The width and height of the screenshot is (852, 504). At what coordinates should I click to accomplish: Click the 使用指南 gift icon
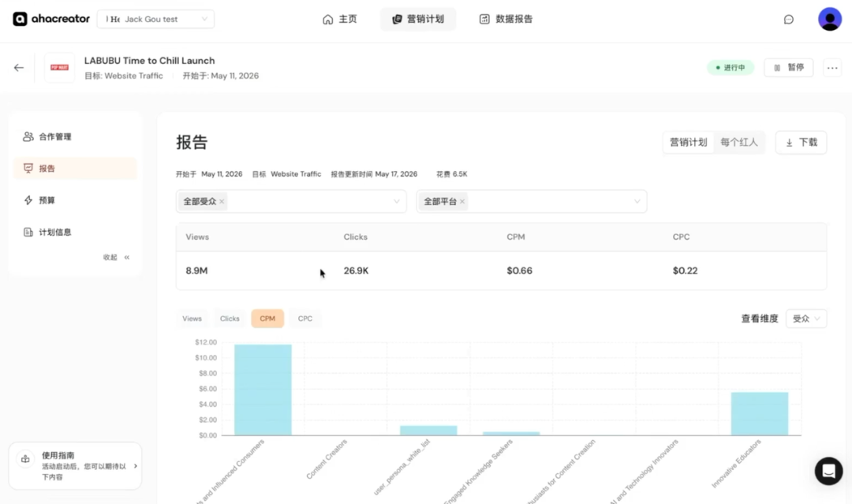pos(25,459)
